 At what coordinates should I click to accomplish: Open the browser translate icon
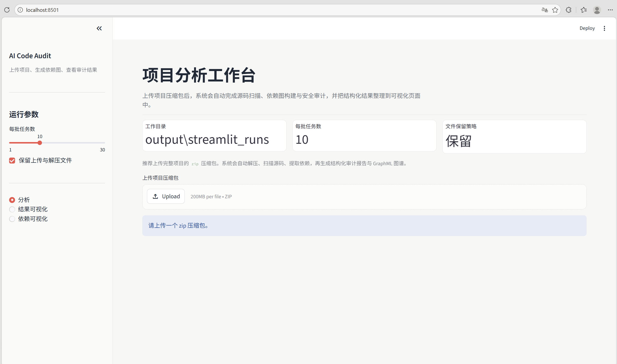(544, 10)
